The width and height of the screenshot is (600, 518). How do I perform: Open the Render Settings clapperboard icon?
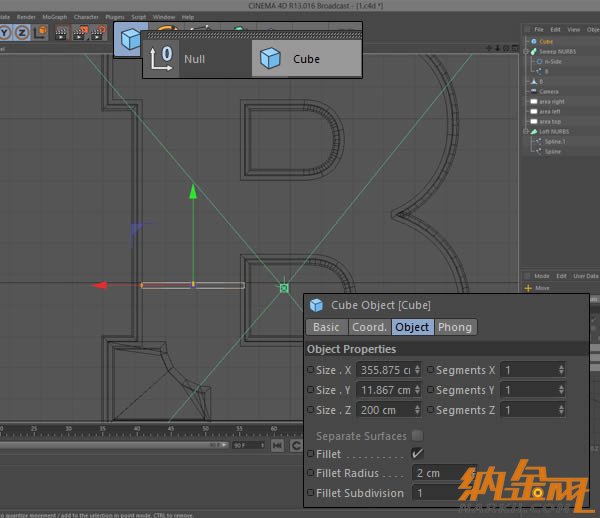pos(99,33)
